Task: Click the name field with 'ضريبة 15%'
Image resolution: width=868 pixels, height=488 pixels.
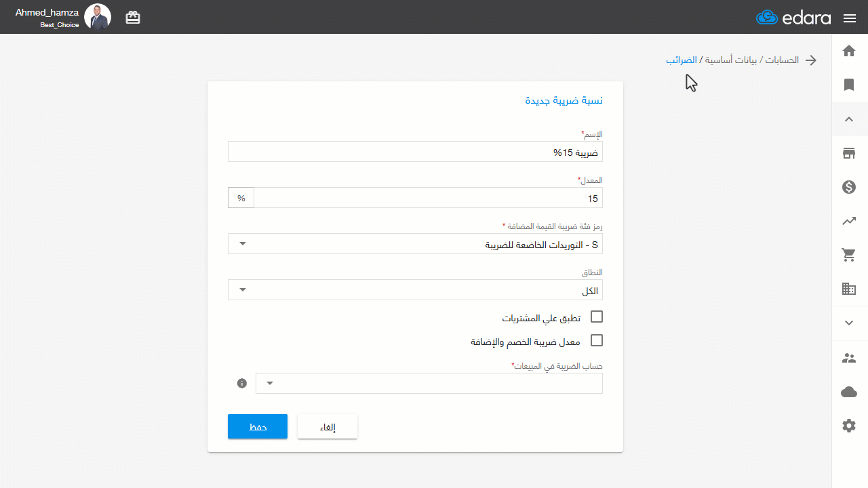Action: (415, 152)
